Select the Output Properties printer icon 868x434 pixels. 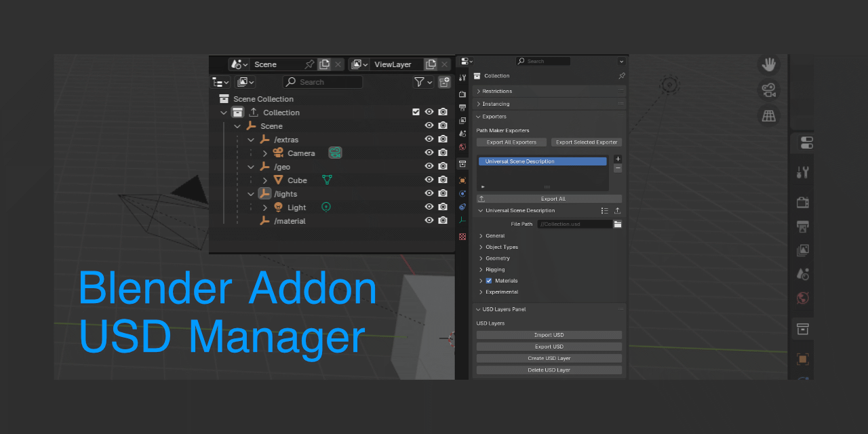click(x=462, y=108)
